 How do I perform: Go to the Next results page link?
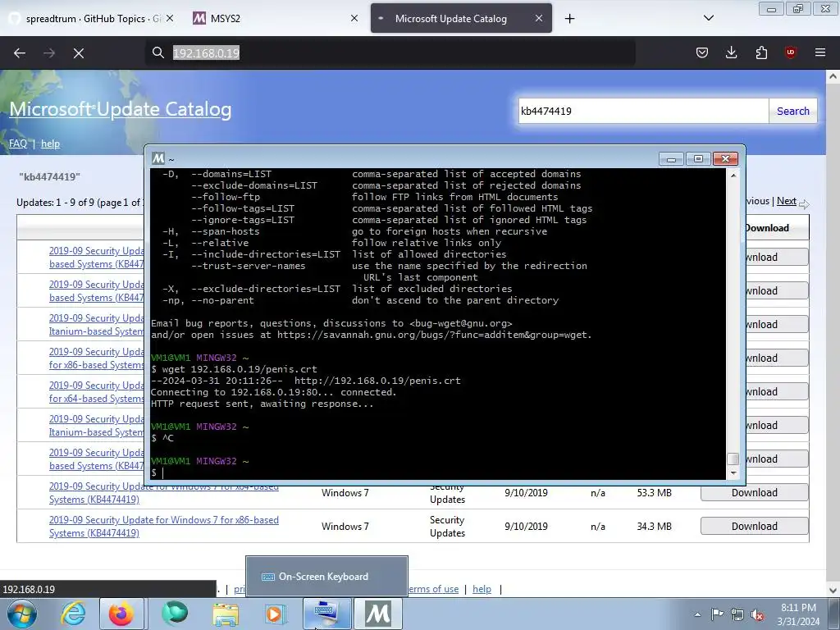[x=787, y=201]
